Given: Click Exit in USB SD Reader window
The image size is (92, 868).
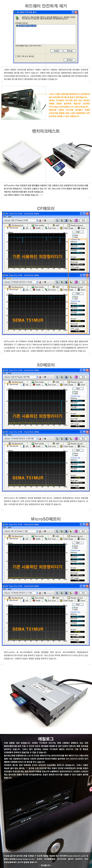Looking at the screenshot, I should tap(83, 377).
